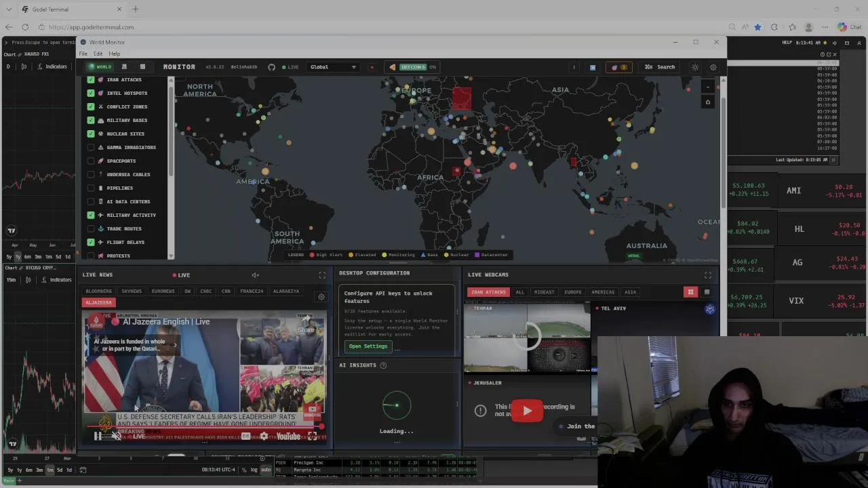Image resolution: width=868 pixels, height=488 pixels.
Task: Mute the Live News audio
Action: point(255,274)
